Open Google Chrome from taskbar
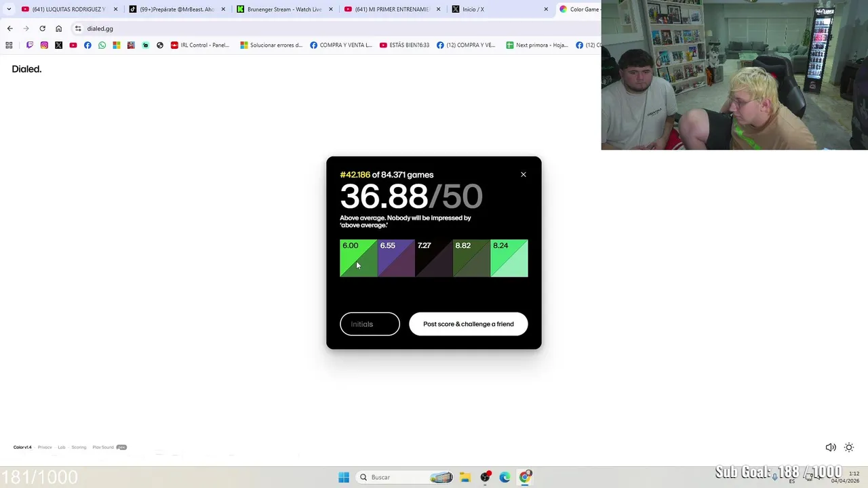This screenshot has width=868, height=488. [525, 477]
